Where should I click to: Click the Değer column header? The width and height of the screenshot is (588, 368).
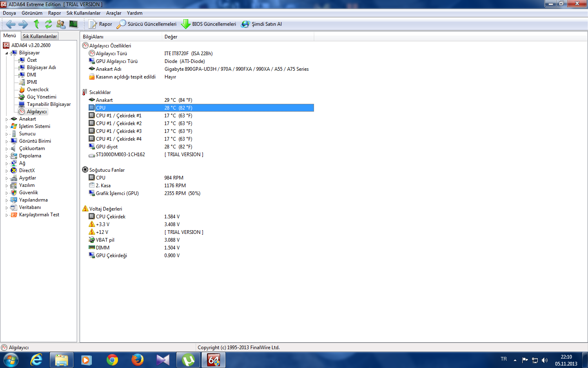point(238,37)
